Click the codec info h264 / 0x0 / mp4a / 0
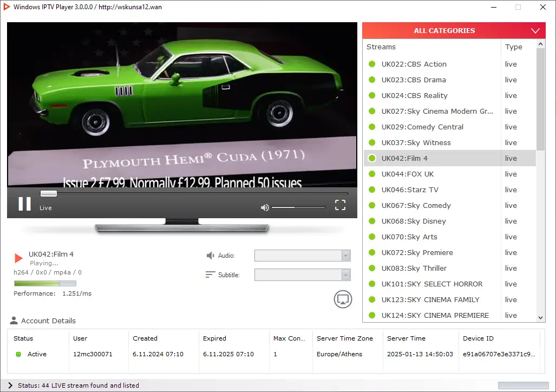The image size is (556, 392). [48, 272]
